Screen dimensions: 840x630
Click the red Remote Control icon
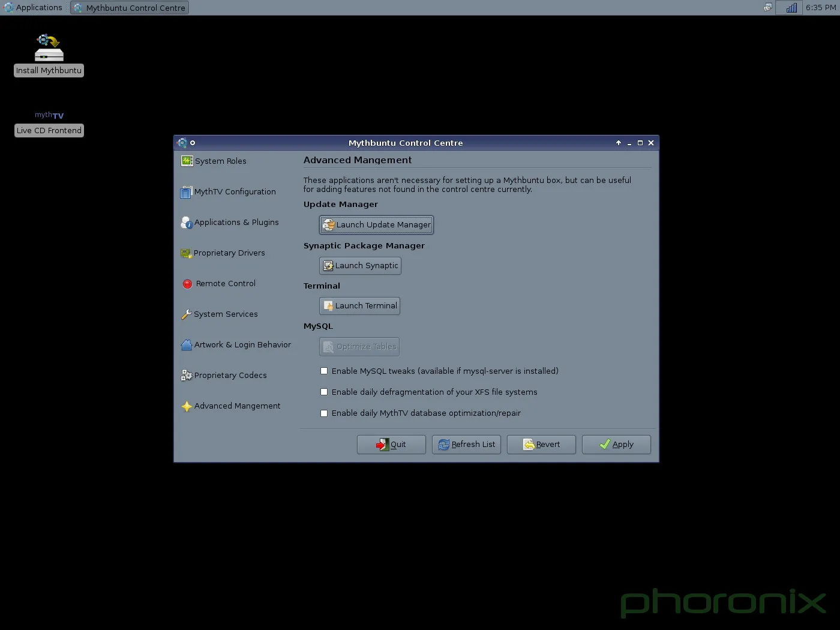[187, 284]
